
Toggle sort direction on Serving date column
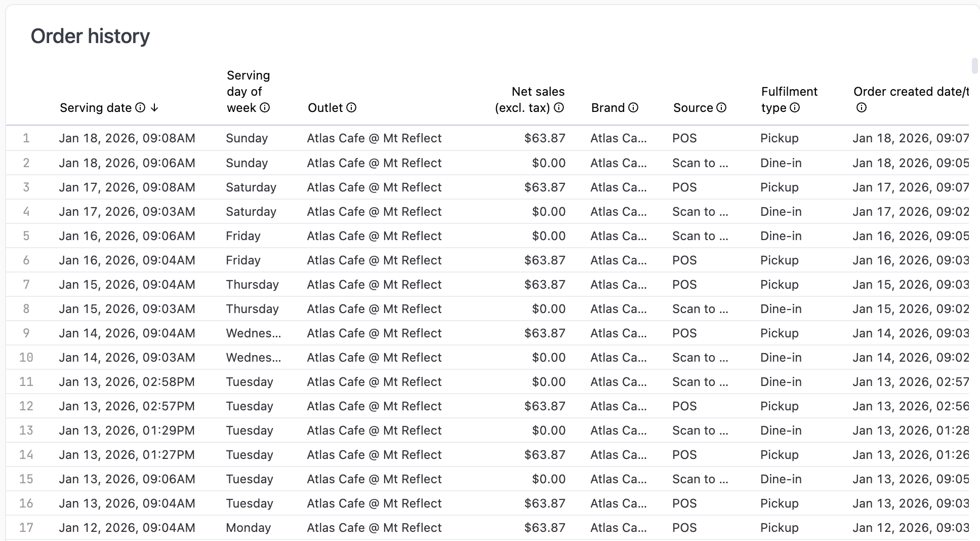[x=154, y=107]
